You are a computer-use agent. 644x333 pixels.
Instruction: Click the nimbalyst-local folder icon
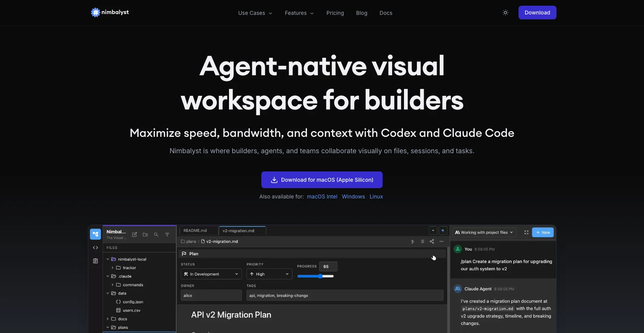(x=113, y=259)
